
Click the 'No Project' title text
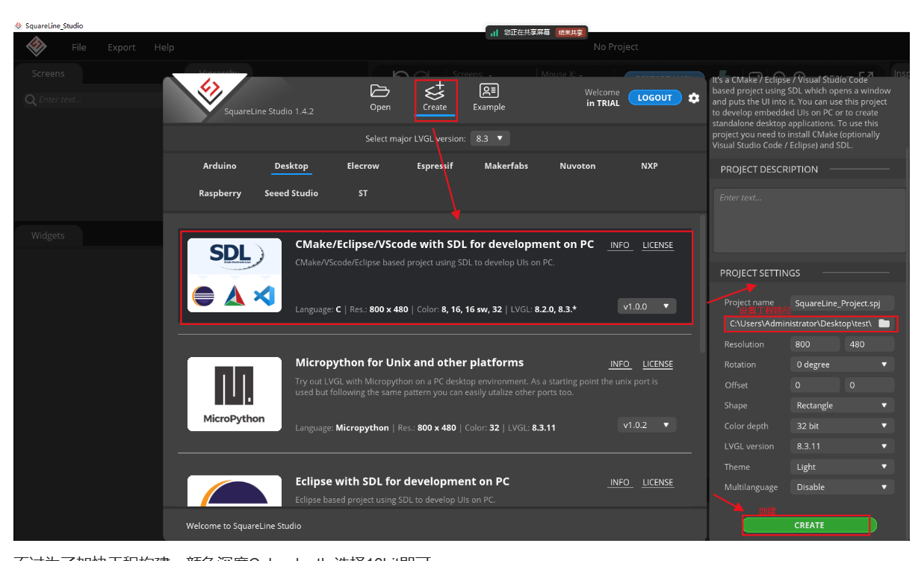(616, 46)
